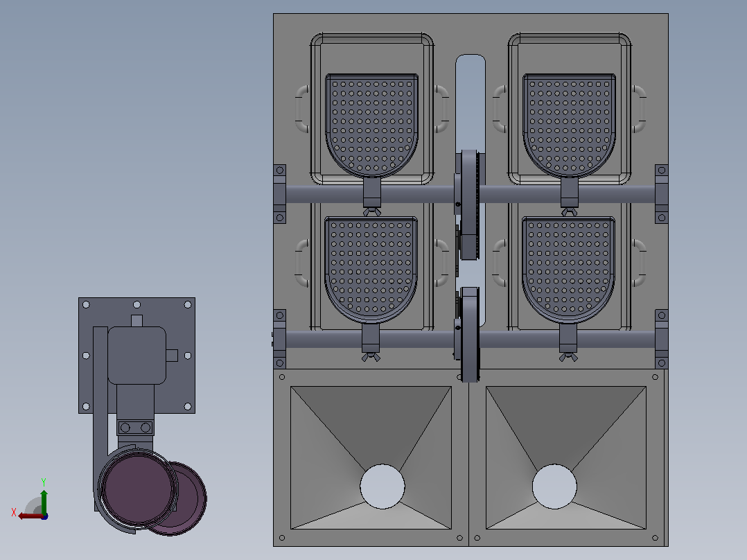Select the bottom-right shaft bearing block
The width and height of the screenshot is (747, 560).
[x=662, y=340]
